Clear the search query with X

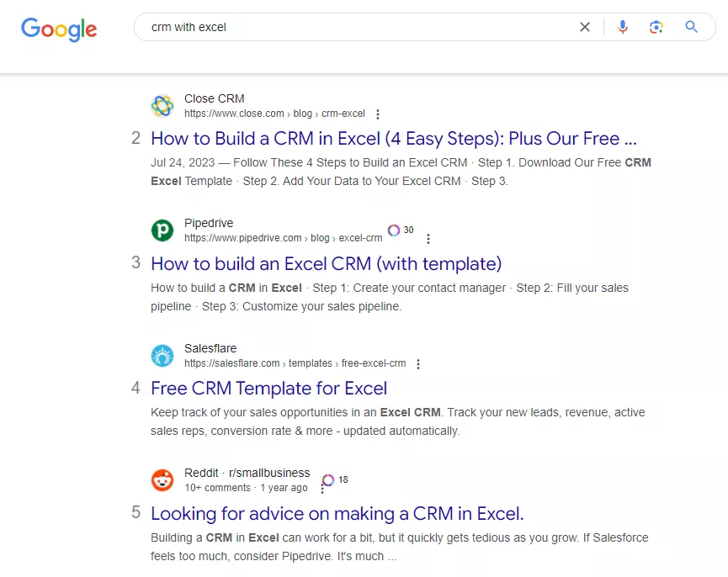585,28
